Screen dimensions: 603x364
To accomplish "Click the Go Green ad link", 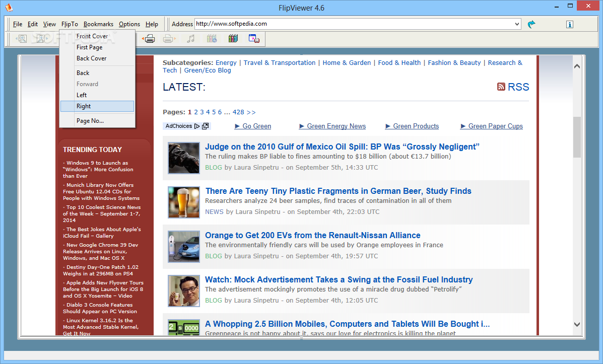I will [x=256, y=126].
